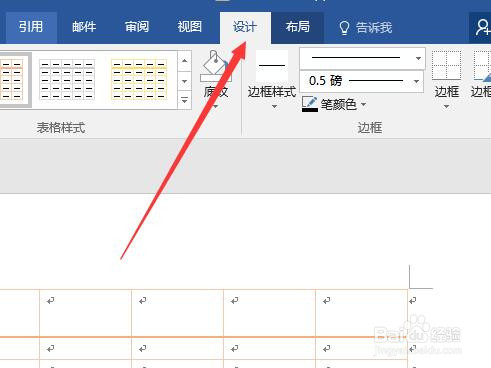This screenshot has width=491, height=368.
Task: Select the 设计 tab
Action: (x=245, y=27)
